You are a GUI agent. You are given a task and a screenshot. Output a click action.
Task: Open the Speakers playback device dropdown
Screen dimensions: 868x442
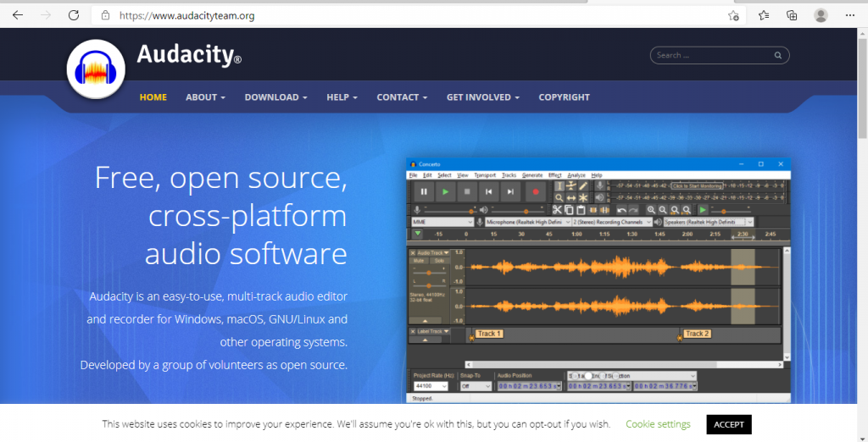click(x=709, y=222)
